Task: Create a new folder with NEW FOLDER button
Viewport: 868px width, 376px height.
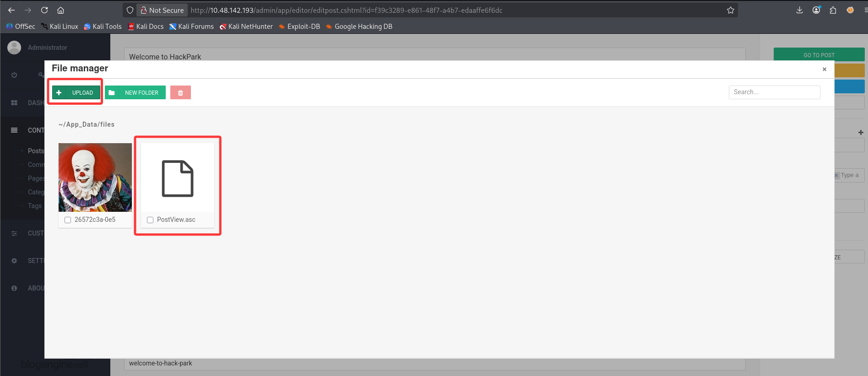Action: (135, 92)
